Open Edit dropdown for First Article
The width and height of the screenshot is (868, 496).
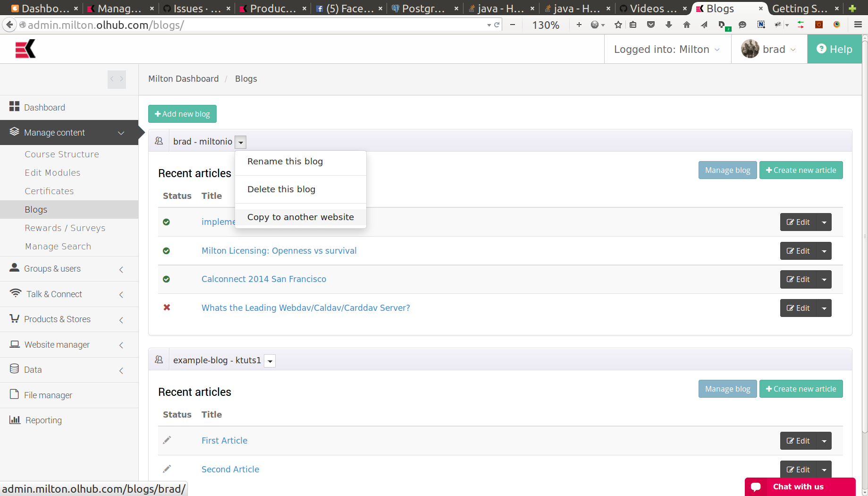pos(824,441)
